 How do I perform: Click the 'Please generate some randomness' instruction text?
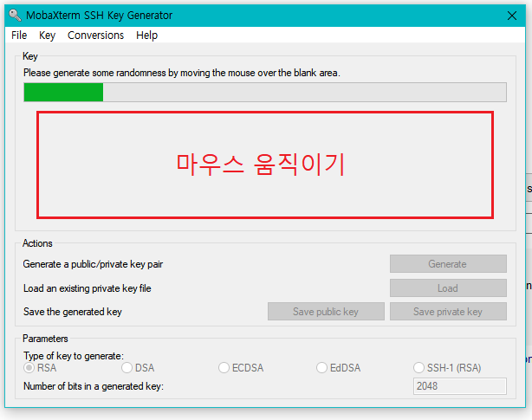[x=181, y=73]
